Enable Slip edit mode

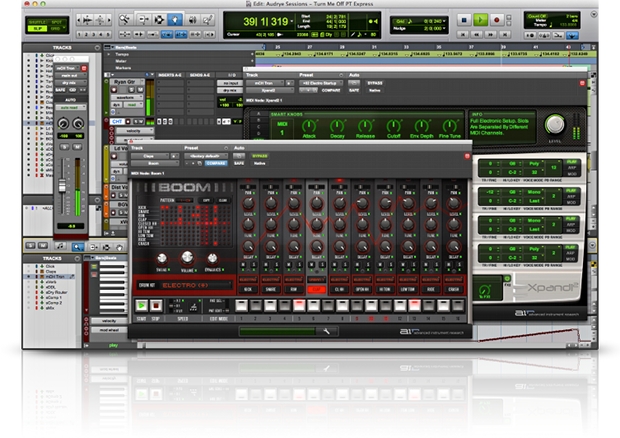[x=38, y=28]
